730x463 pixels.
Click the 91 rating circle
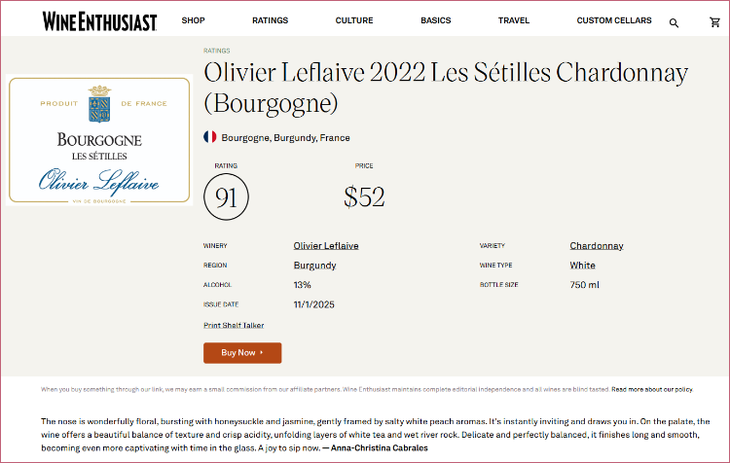[226, 197]
